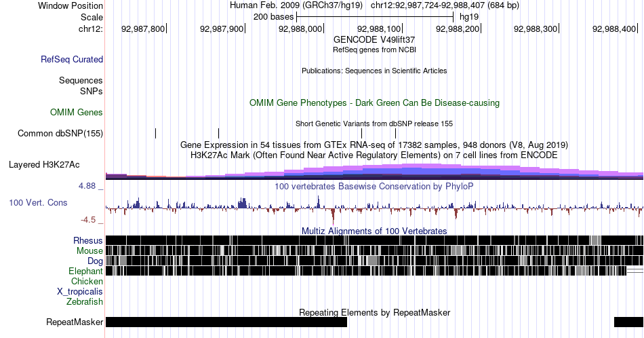
Task: Click Short Genetic Variants from dbSNP title
Action: [x=374, y=124]
